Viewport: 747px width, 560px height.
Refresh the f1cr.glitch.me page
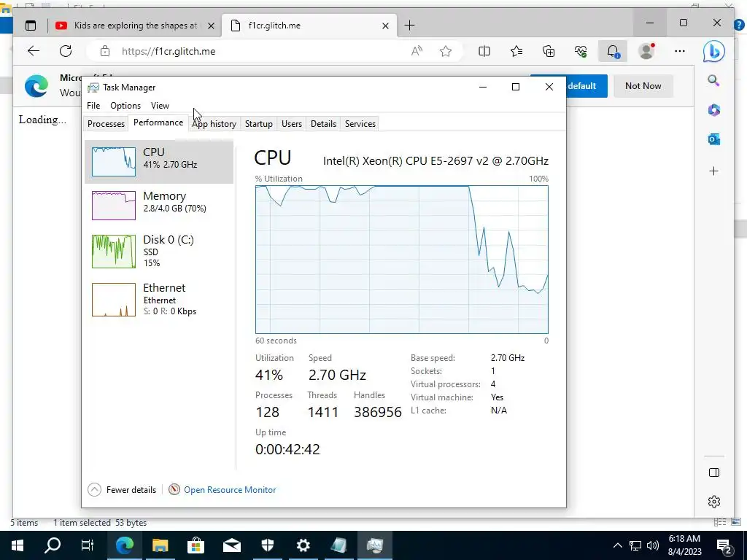[x=66, y=51]
